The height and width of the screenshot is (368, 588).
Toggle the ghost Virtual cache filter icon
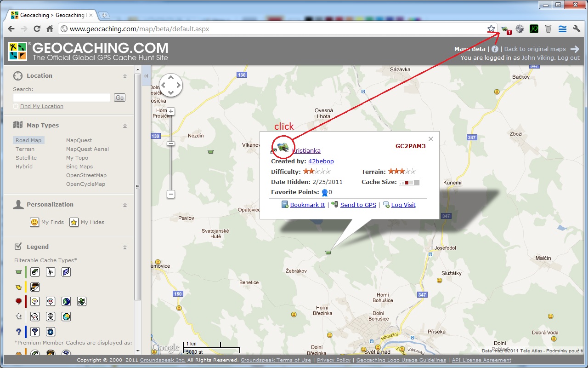[35, 316]
